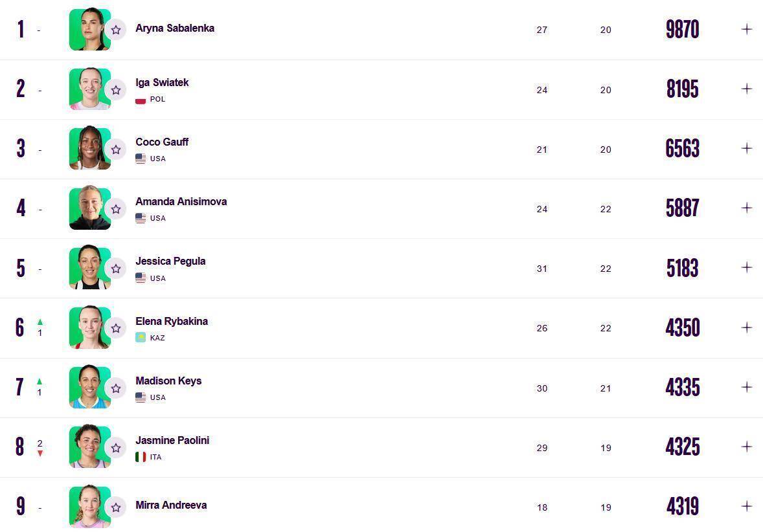
Task: Click plus icon on Amanda Anisimova's row
Action: pos(747,208)
